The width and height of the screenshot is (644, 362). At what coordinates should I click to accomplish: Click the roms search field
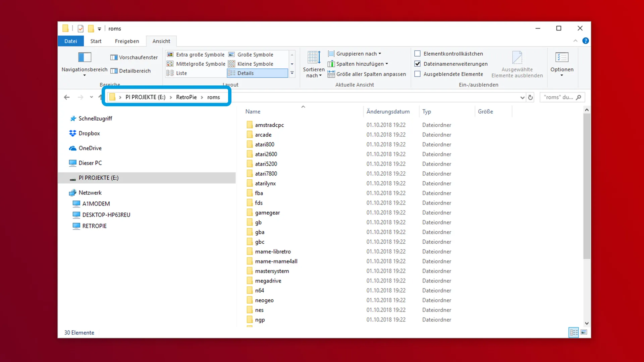click(x=562, y=97)
